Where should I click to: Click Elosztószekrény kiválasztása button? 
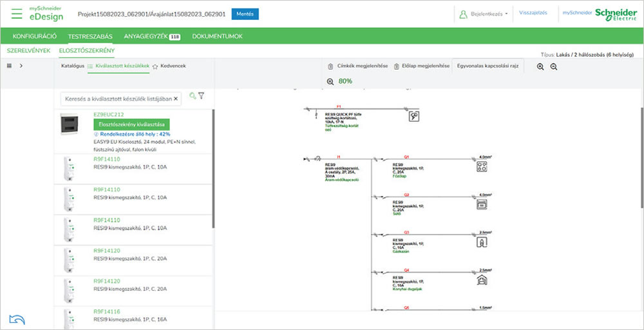131,124
